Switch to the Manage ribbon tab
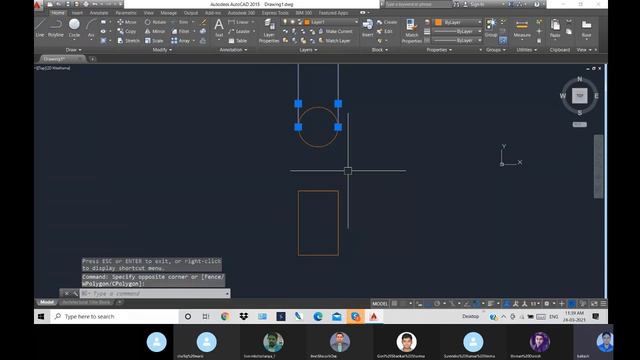The width and height of the screenshot is (640, 360). click(168, 13)
